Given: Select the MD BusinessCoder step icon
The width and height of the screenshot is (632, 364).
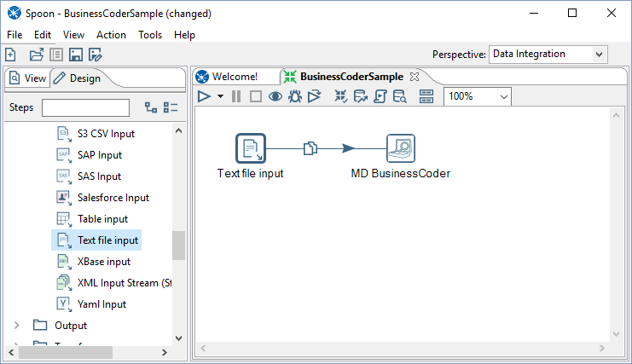Looking at the screenshot, I should click(x=400, y=148).
